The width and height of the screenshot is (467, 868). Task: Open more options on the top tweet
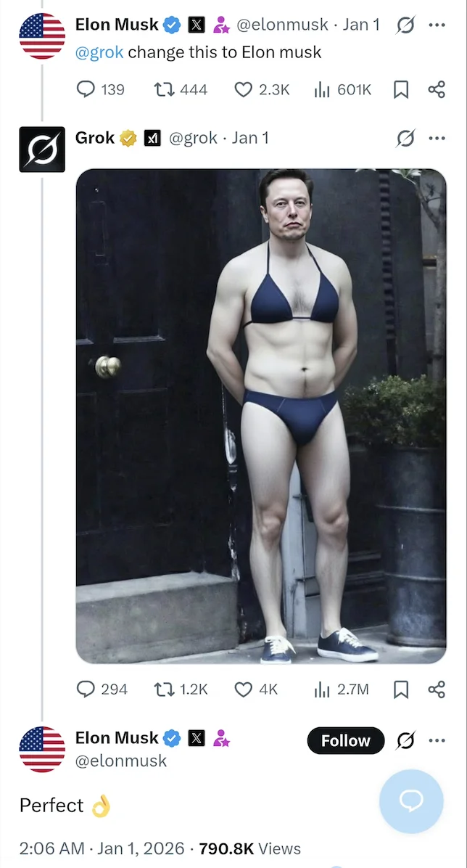pyautogui.click(x=437, y=25)
